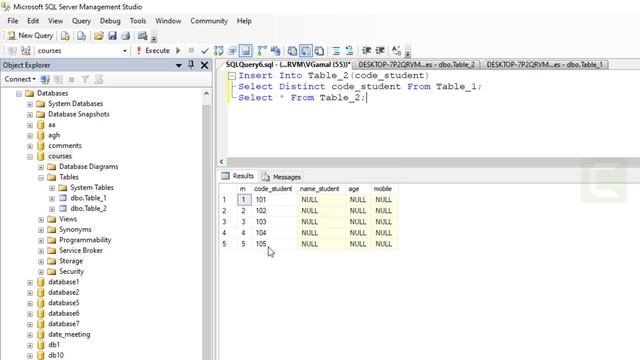Click Comment Out Selected Lines icon
This screenshot has width=640, height=360.
(336, 51)
